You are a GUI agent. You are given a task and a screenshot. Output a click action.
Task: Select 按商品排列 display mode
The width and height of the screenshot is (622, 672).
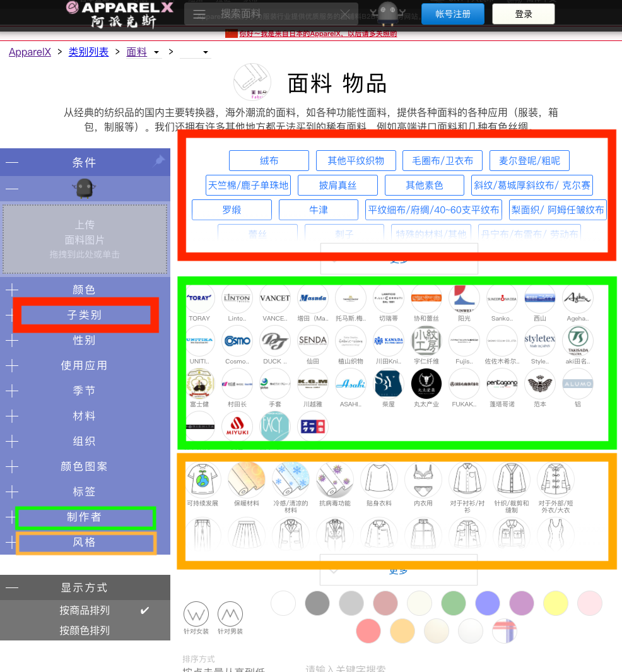coord(85,610)
